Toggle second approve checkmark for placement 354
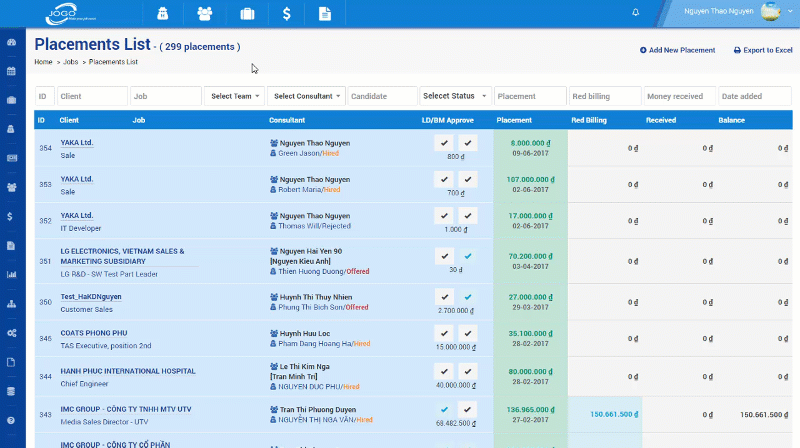800x448 pixels. (x=468, y=143)
